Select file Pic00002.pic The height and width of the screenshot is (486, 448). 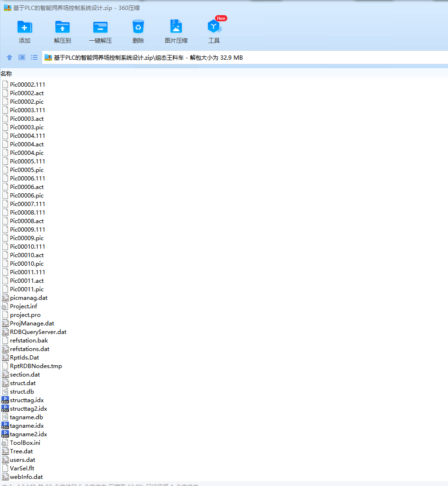23,102
